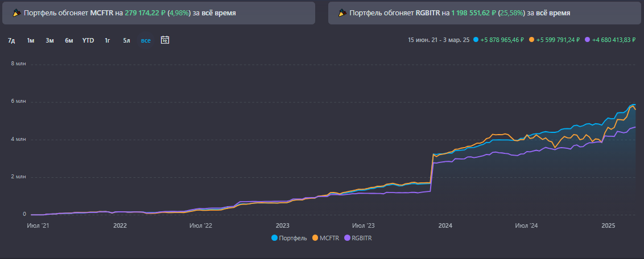
Task: Select the все (all time) range
Action: click(x=146, y=40)
